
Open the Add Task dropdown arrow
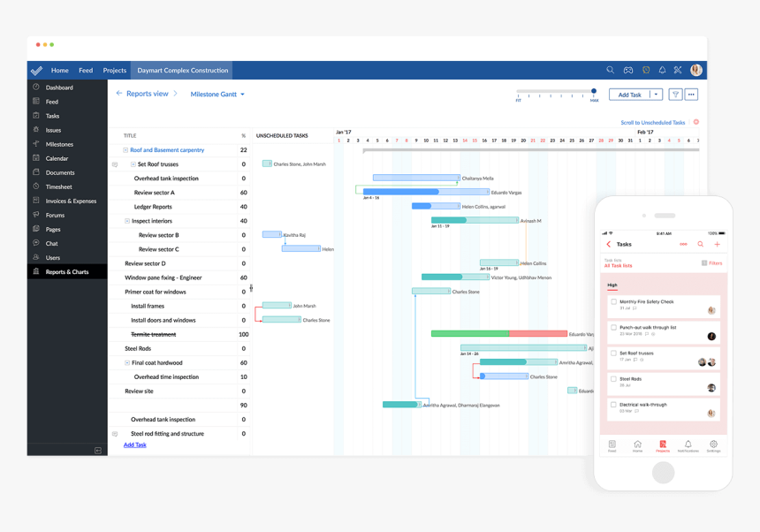pyautogui.click(x=656, y=95)
